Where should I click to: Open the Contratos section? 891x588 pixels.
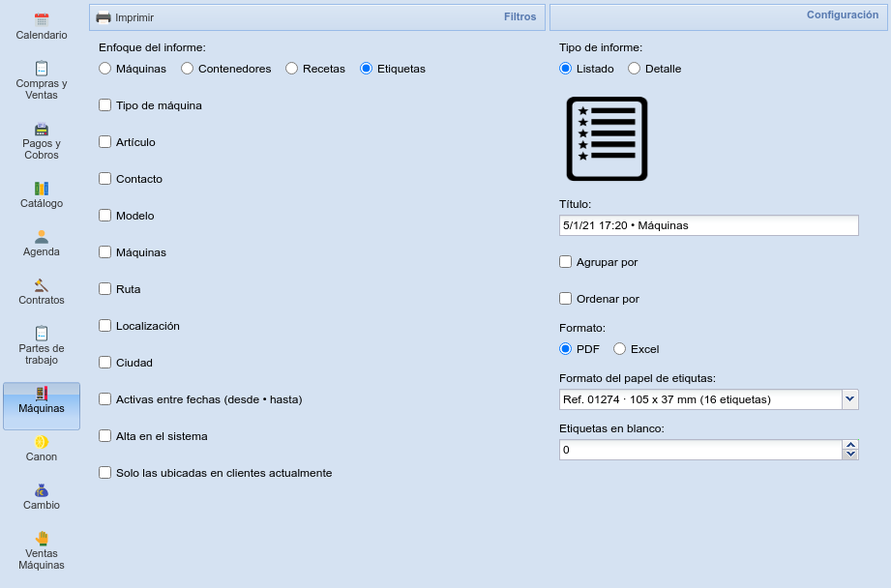[42, 285]
